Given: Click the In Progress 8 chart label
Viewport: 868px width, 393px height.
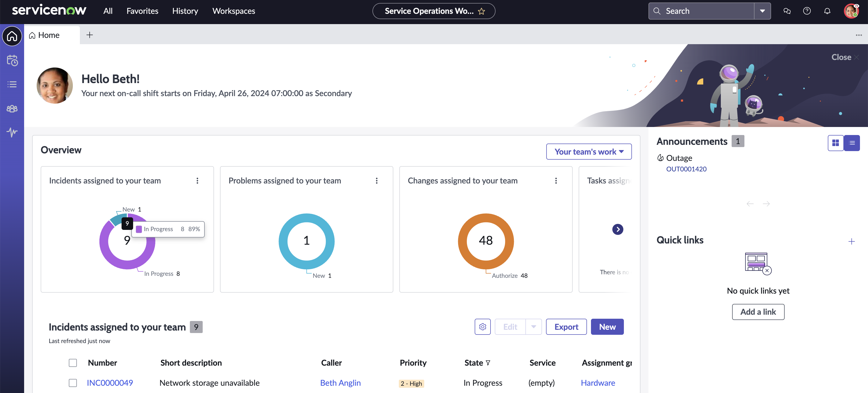Looking at the screenshot, I should (162, 274).
